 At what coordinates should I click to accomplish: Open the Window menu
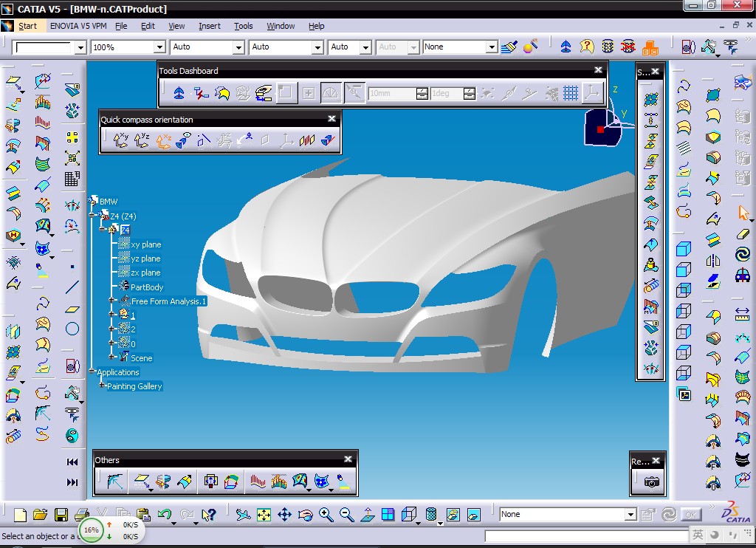pos(281,26)
